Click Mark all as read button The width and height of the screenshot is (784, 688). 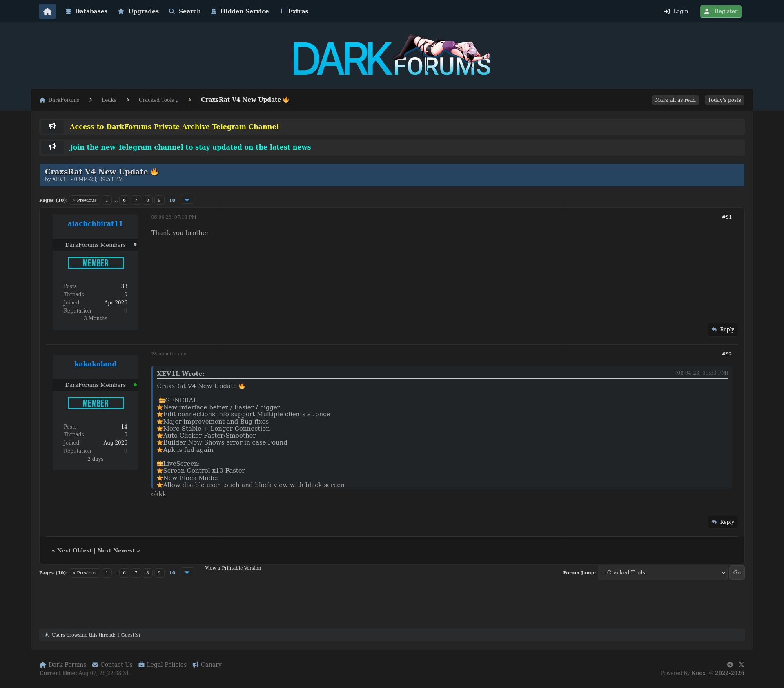(675, 100)
